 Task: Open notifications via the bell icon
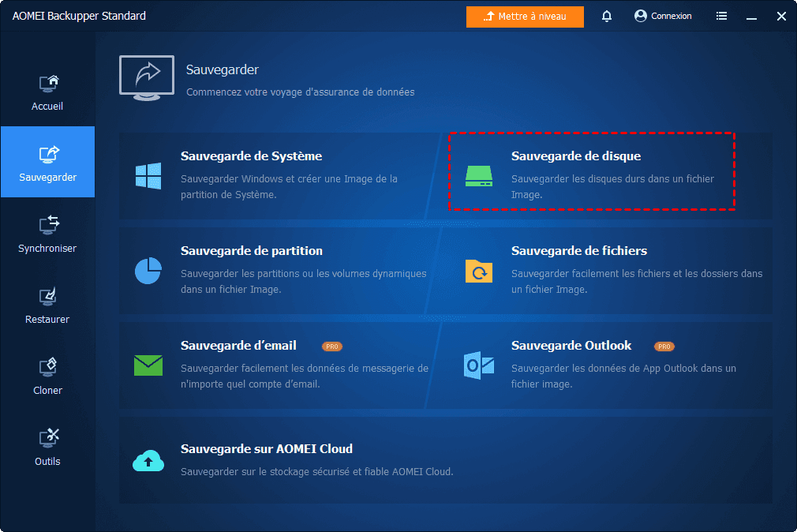point(606,17)
